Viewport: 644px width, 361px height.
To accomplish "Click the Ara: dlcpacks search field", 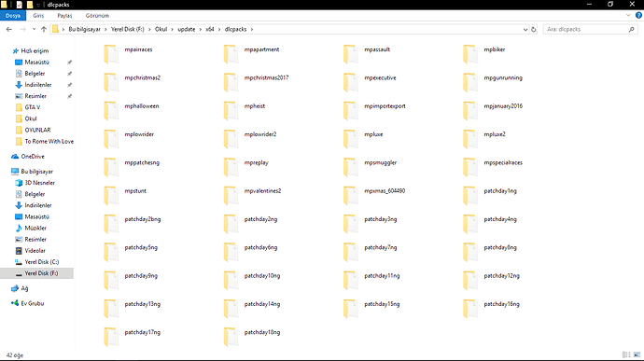I will (591, 29).
